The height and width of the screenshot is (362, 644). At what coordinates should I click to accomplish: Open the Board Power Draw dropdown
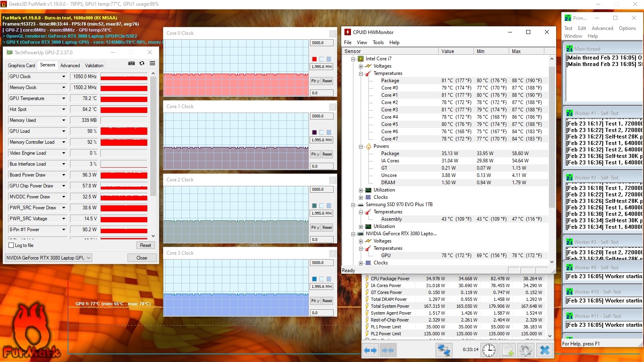64,175
